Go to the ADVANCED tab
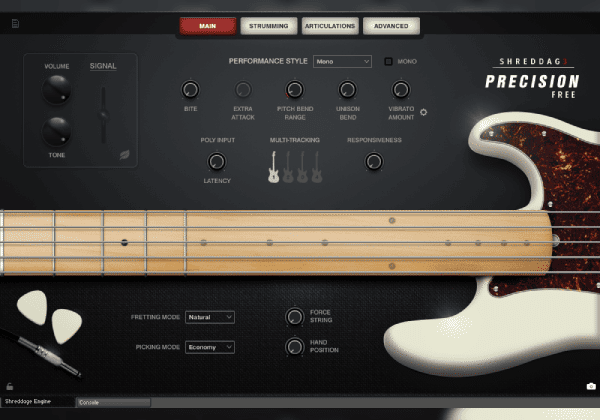Image resolution: width=600 pixels, height=420 pixels. [391, 26]
